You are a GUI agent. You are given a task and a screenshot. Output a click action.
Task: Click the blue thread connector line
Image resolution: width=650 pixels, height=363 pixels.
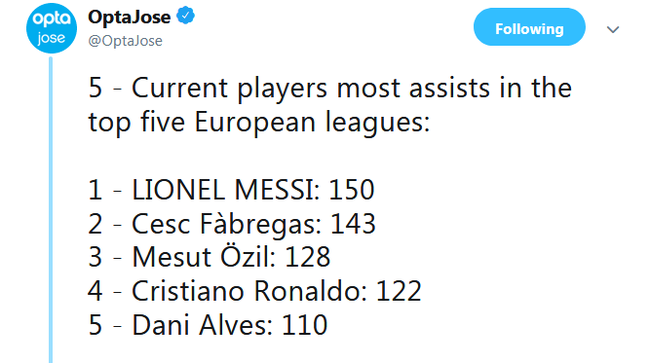51,209
